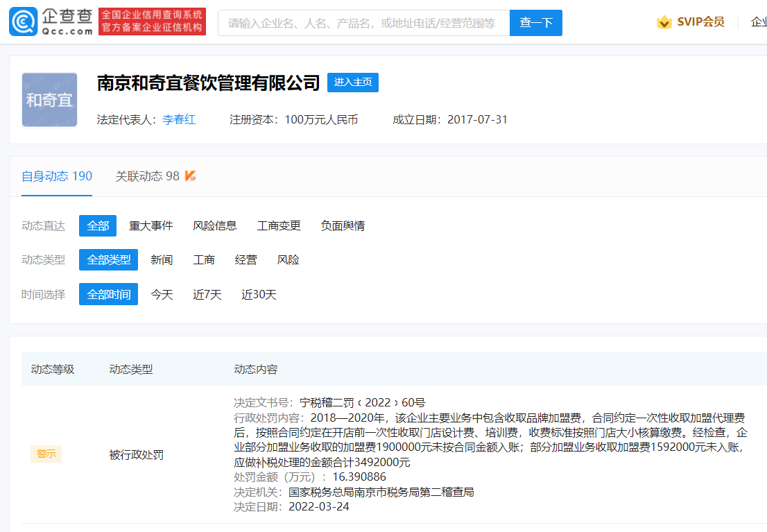This screenshot has height=532, width=767.
Task: Select 全部 in 动态直达 filter
Action: [98, 225]
